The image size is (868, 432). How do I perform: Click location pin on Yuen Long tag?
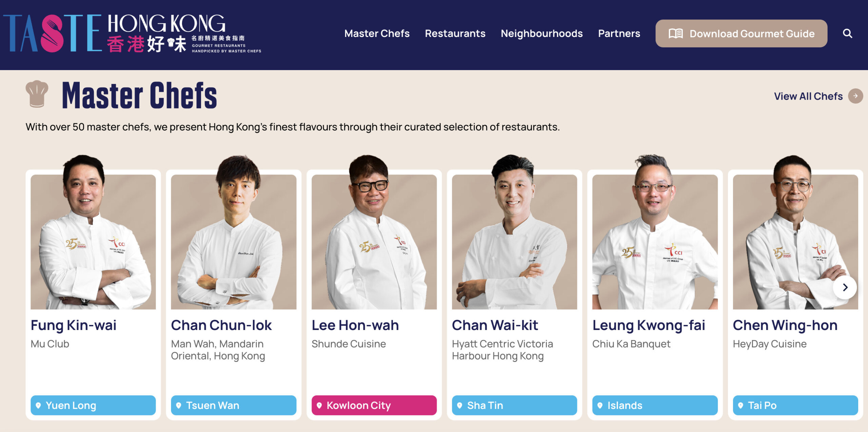coord(38,405)
